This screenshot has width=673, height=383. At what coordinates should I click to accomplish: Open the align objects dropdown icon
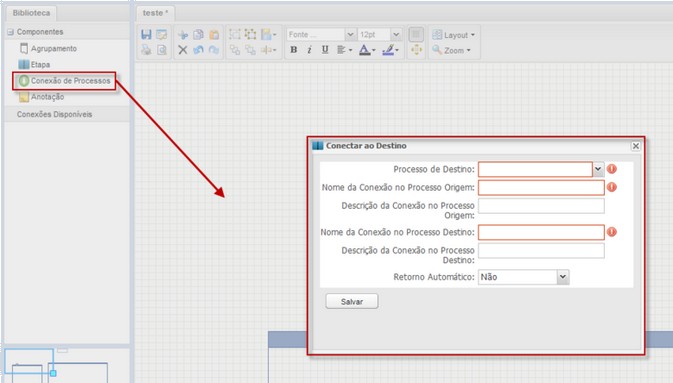click(269, 50)
